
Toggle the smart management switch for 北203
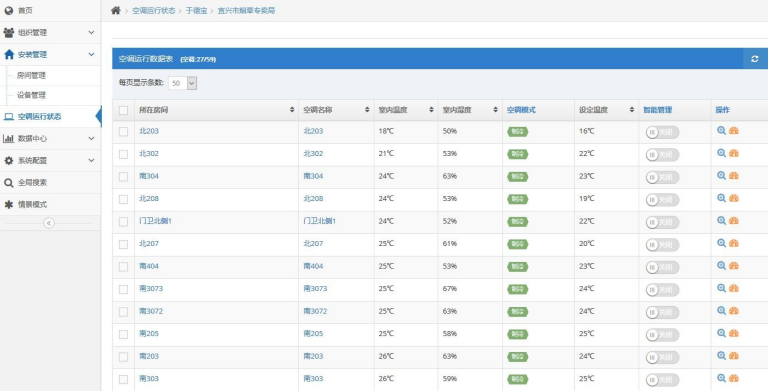[x=662, y=132]
